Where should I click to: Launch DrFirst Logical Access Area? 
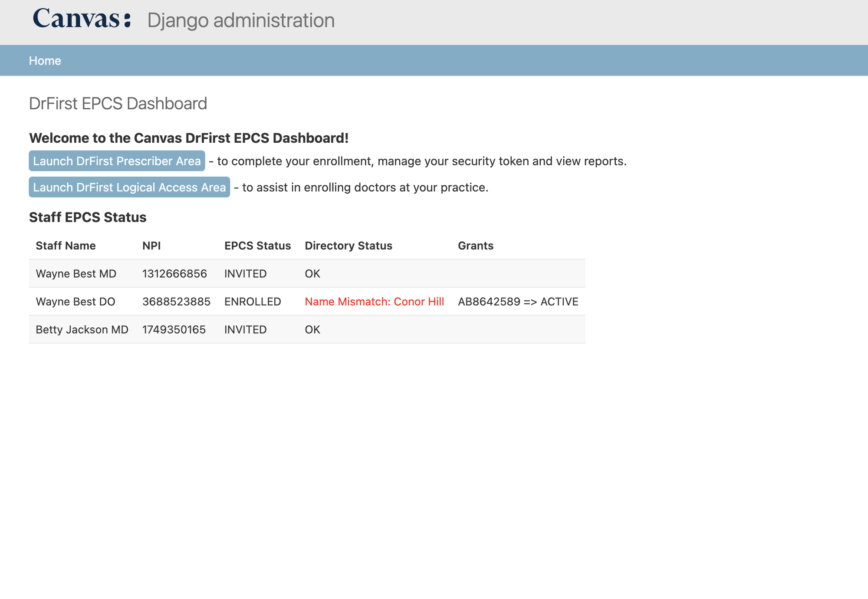pyautogui.click(x=129, y=187)
